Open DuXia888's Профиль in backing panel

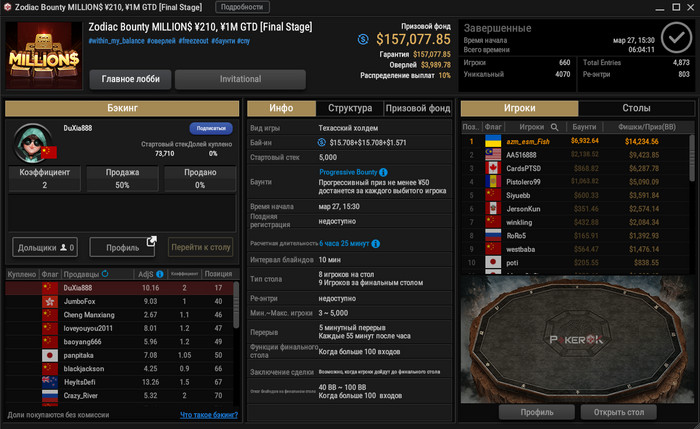(122, 247)
